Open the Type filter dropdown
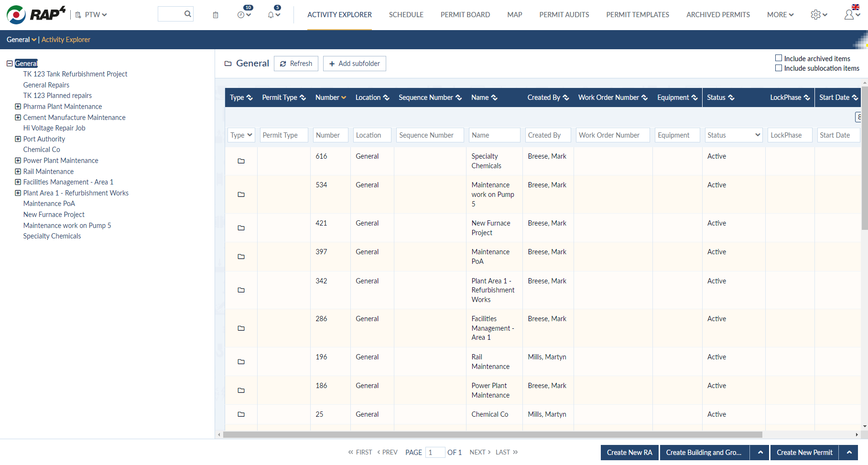Viewport: 868px width, 465px height. tap(241, 135)
